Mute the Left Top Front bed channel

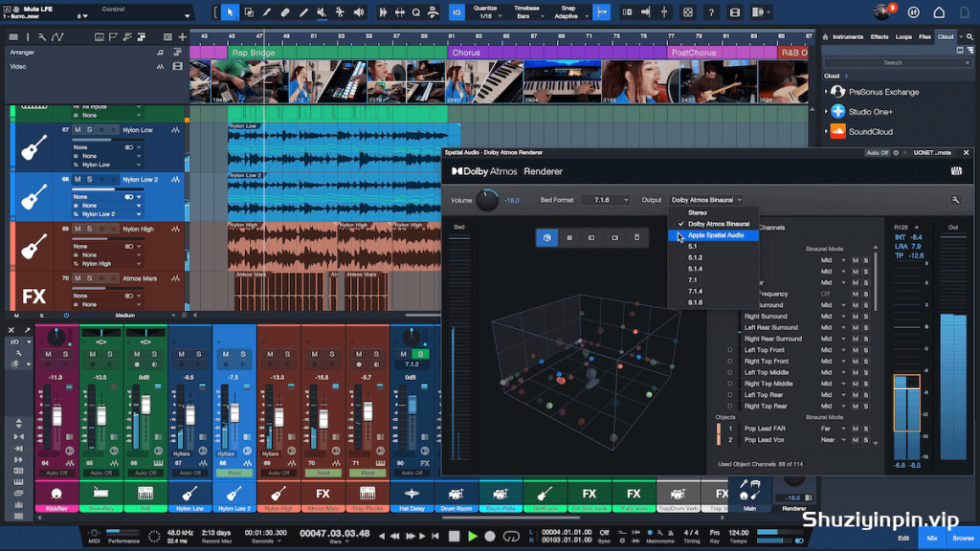(856, 350)
